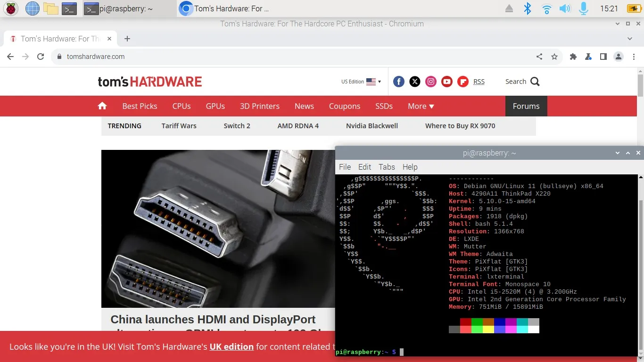The width and height of the screenshot is (644, 362).
Task: Switch to Chromium window in the taskbar
Action: click(x=225, y=8)
